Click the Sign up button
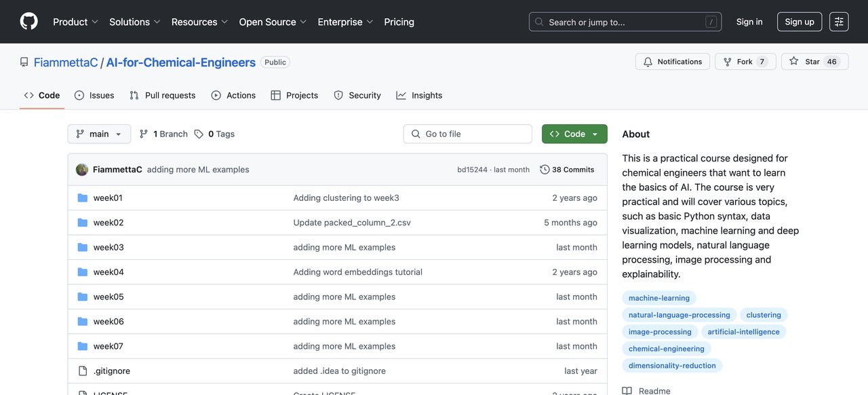 [x=800, y=22]
